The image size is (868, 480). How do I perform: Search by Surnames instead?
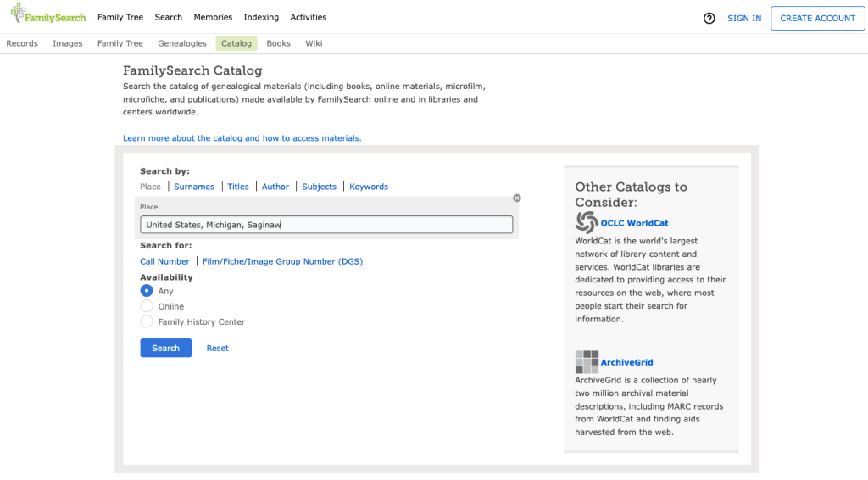[194, 187]
